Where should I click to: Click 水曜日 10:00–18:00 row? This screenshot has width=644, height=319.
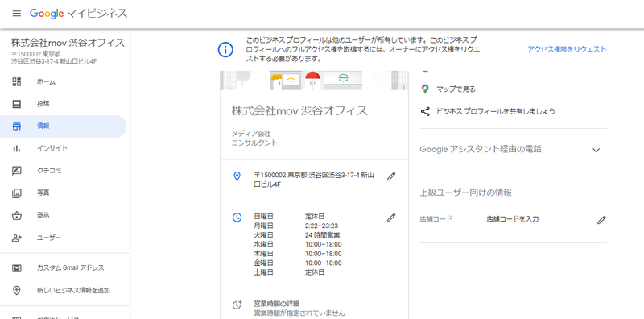click(298, 245)
